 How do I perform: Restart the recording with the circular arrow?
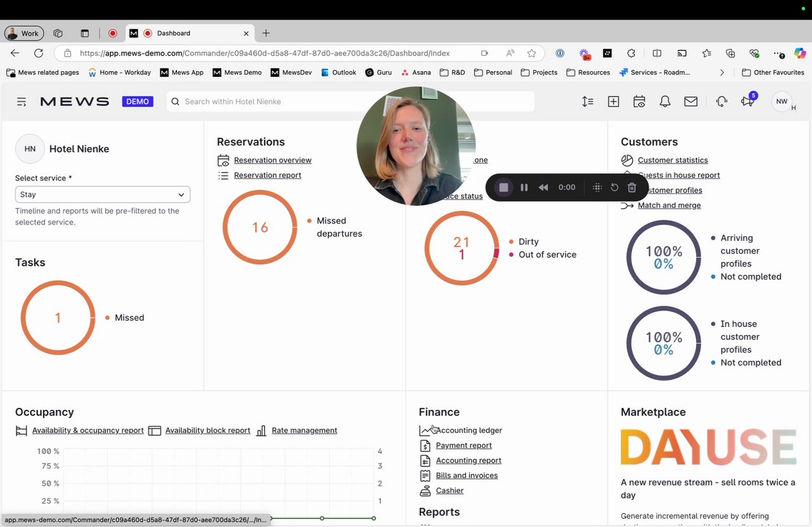[x=614, y=188]
